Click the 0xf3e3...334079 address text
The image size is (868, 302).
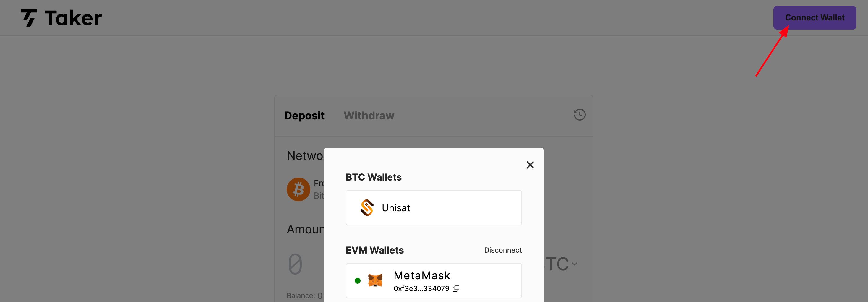click(x=421, y=288)
